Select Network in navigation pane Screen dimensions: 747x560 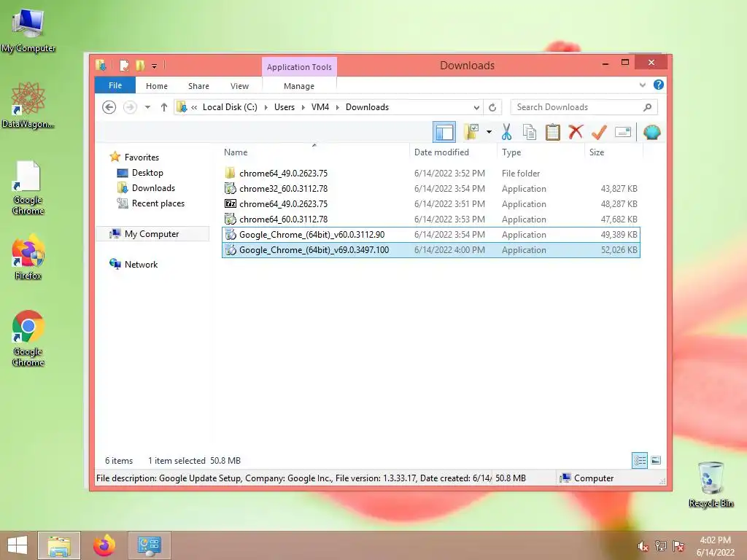[141, 264]
